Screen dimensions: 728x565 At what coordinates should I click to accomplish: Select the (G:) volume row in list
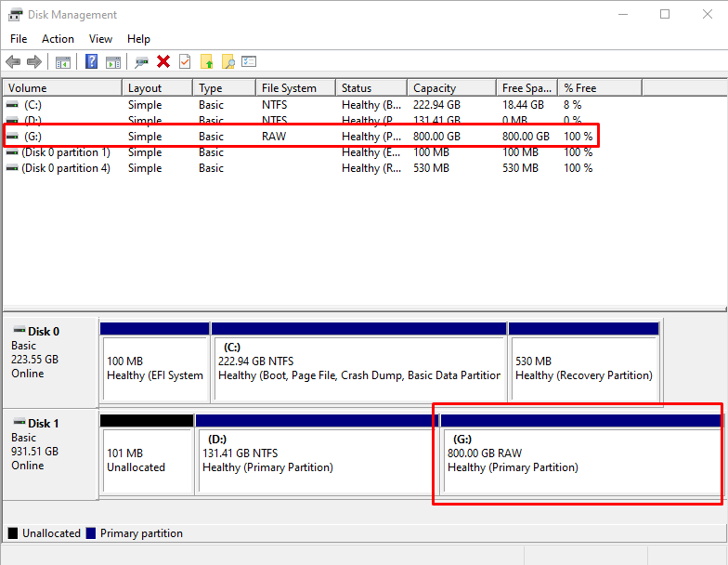pyautogui.click(x=301, y=137)
